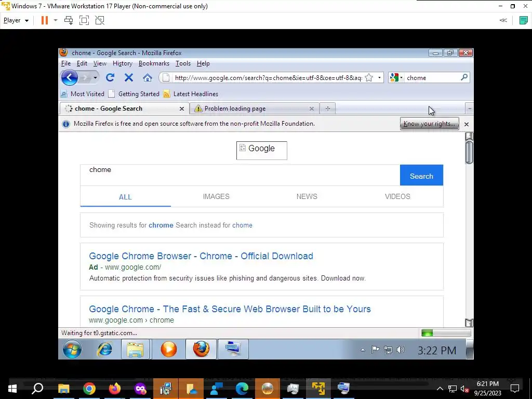
Task: Open the History menu
Action: (x=123, y=63)
